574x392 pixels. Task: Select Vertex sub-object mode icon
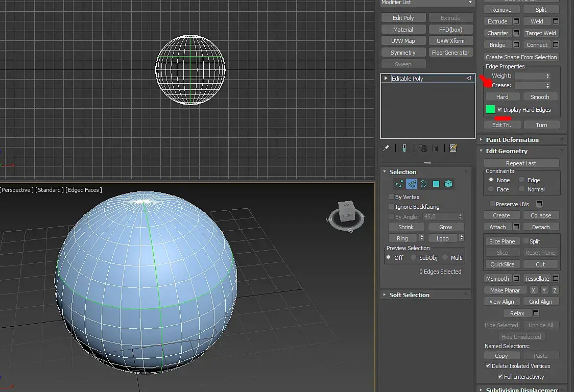click(399, 184)
